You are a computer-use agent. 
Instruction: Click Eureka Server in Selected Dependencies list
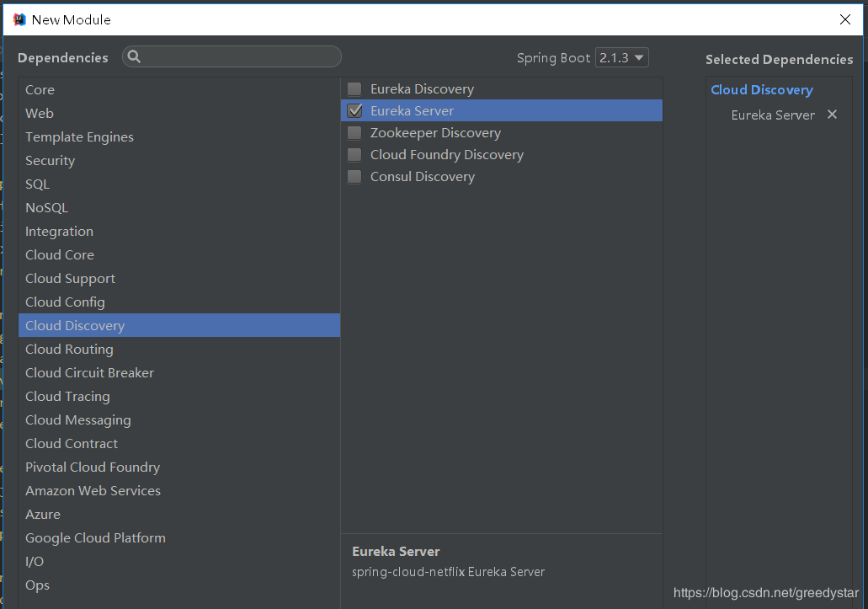pos(773,115)
